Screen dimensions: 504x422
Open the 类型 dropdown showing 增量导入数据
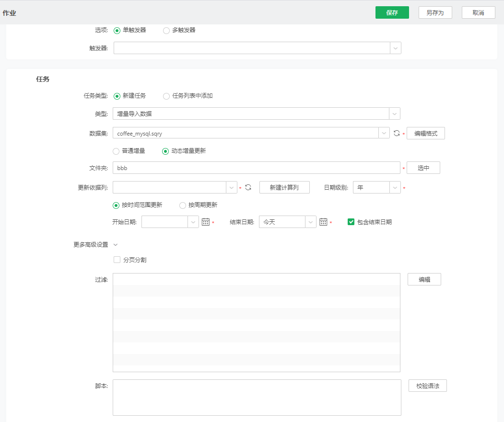point(394,114)
